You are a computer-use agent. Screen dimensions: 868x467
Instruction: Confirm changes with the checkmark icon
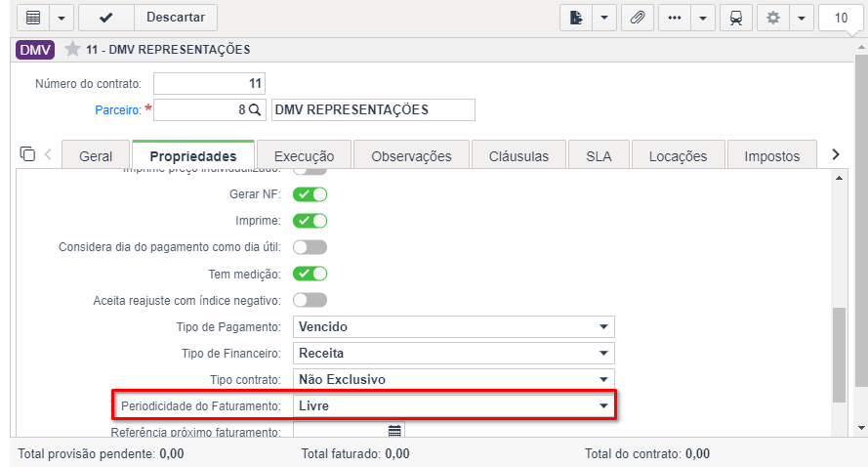click(106, 18)
